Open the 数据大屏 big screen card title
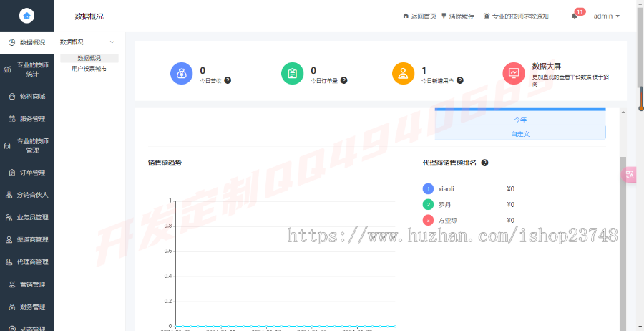 (x=546, y=66)
